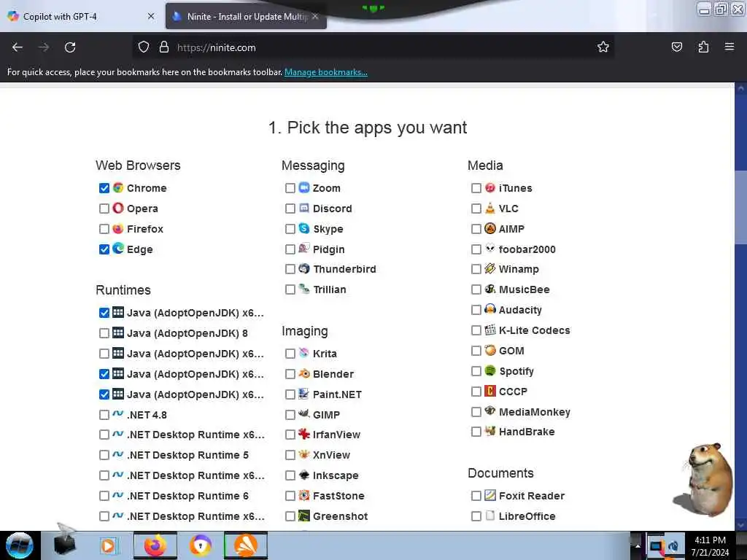The height and width of the screenshot is (560, 747).
Task: Switch to the Copilot with GPT-4 tab
Action: coord(81,17)
